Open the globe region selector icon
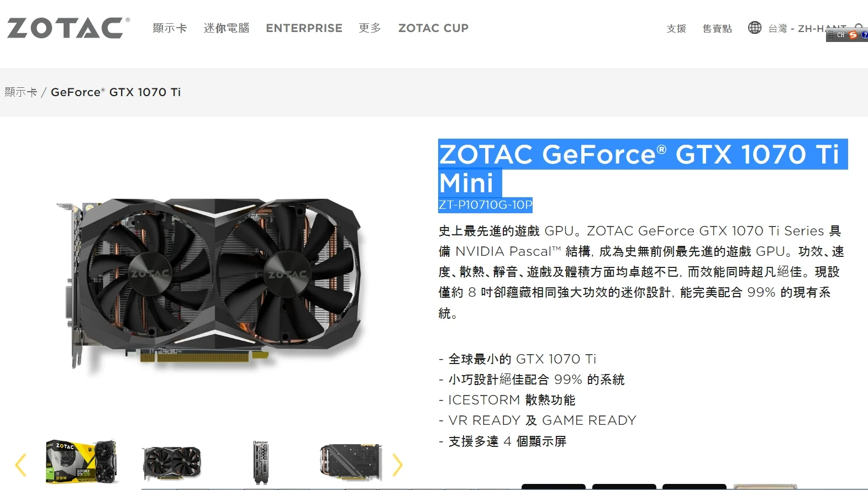This screenshot has width=868, height=490. click(755, 28)
